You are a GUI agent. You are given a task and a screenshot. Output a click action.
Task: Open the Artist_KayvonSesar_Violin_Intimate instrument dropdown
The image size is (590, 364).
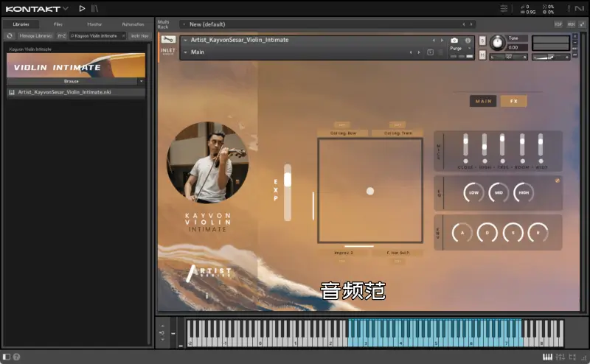coord(185,40)
